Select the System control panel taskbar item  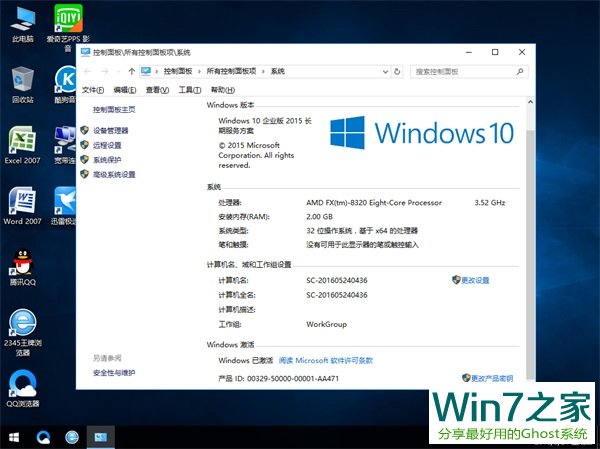click(101, 437)
